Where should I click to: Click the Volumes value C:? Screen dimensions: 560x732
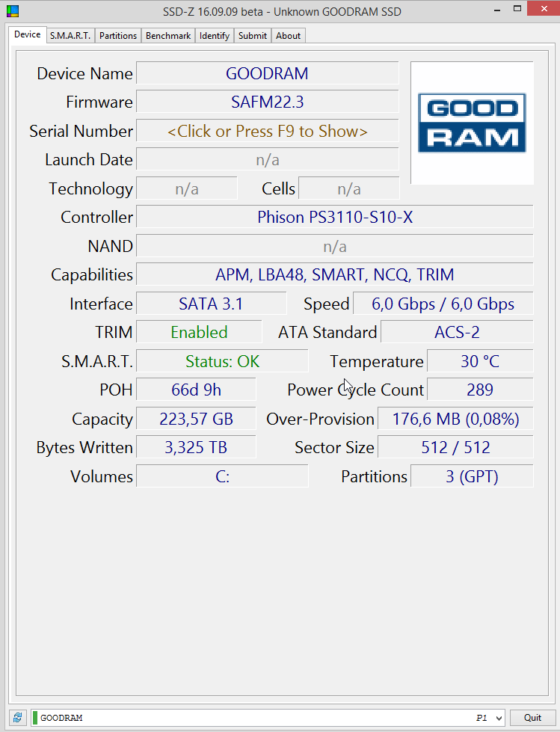pos(222,476)
